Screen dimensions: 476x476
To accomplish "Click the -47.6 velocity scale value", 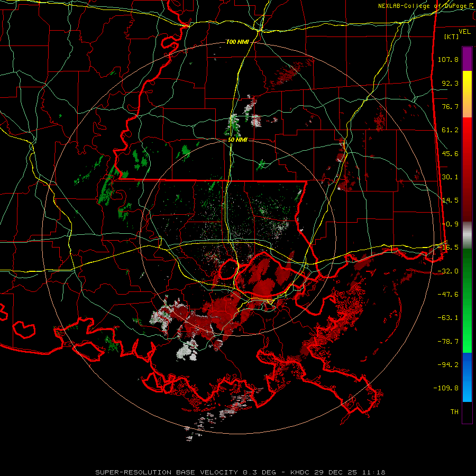I will (x=448, y=295).
